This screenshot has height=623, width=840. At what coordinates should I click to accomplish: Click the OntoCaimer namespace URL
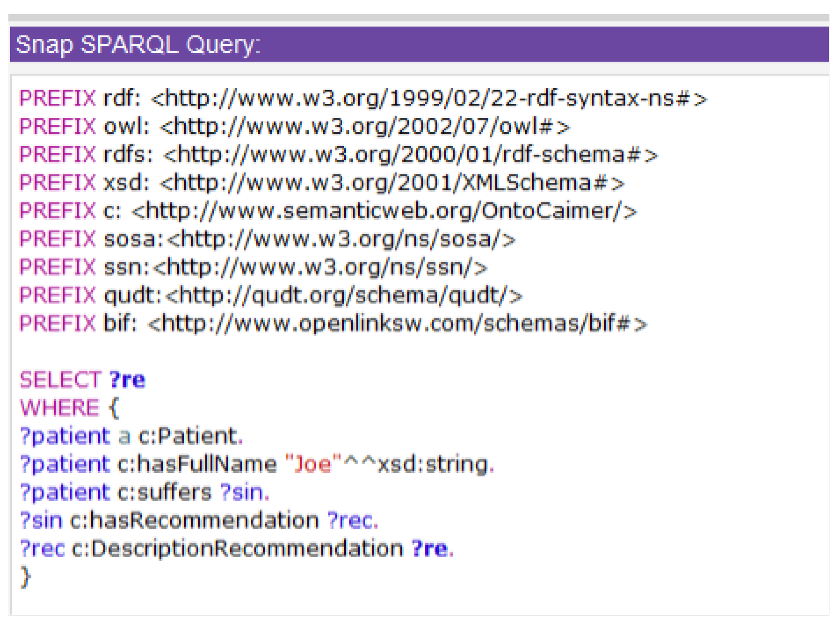pos(383,211)
